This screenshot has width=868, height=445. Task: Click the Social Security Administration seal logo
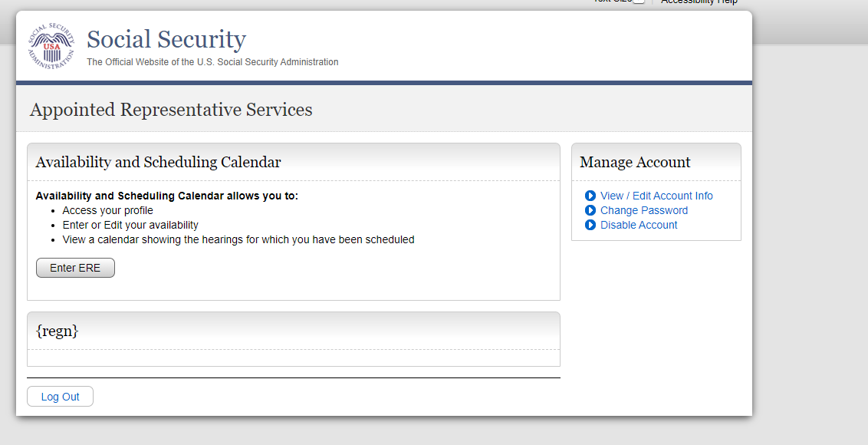(51, 47)
